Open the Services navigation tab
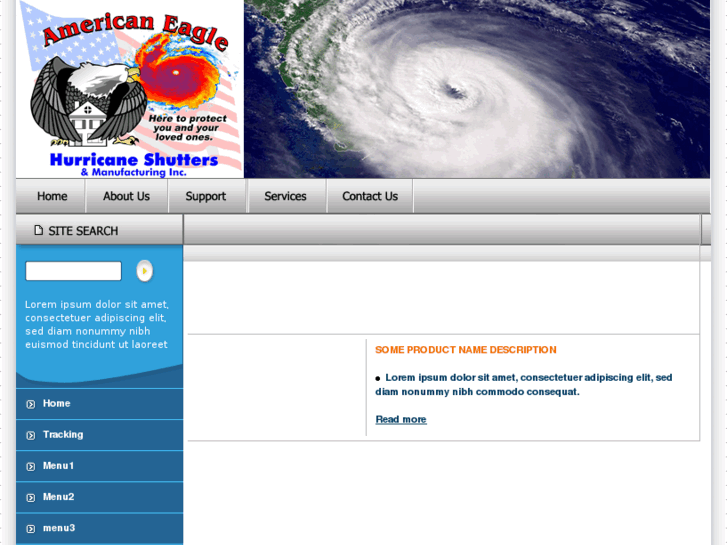The width and height of the screenshot is (727, 545). pyautogui.click(x=286, y=196)
